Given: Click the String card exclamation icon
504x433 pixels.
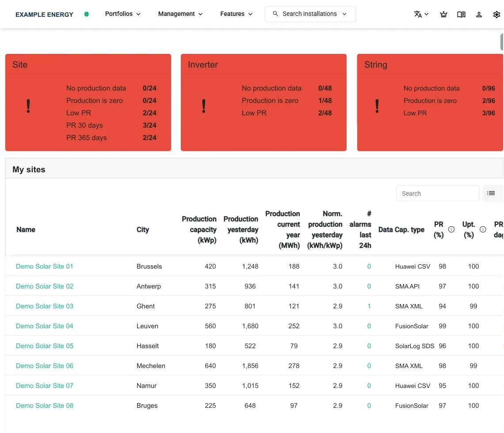Looking at the screenshot, I should [x=377, y=106].
